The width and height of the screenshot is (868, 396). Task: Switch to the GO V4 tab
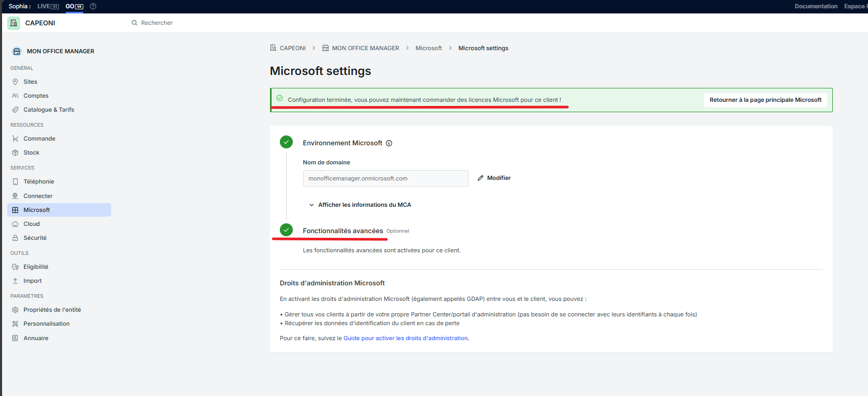pyautogui.click(x=74, y=6)
